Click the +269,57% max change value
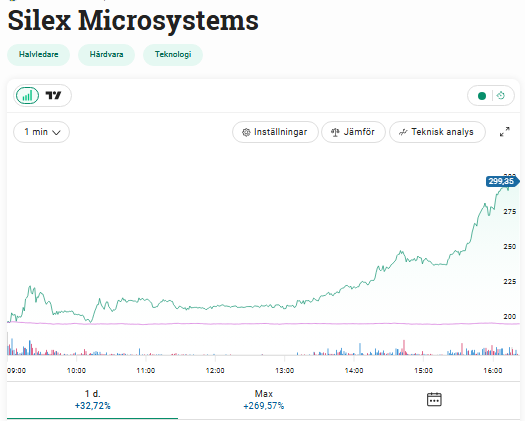This screenshot has width=525, height=421. [x=264, y=406]
